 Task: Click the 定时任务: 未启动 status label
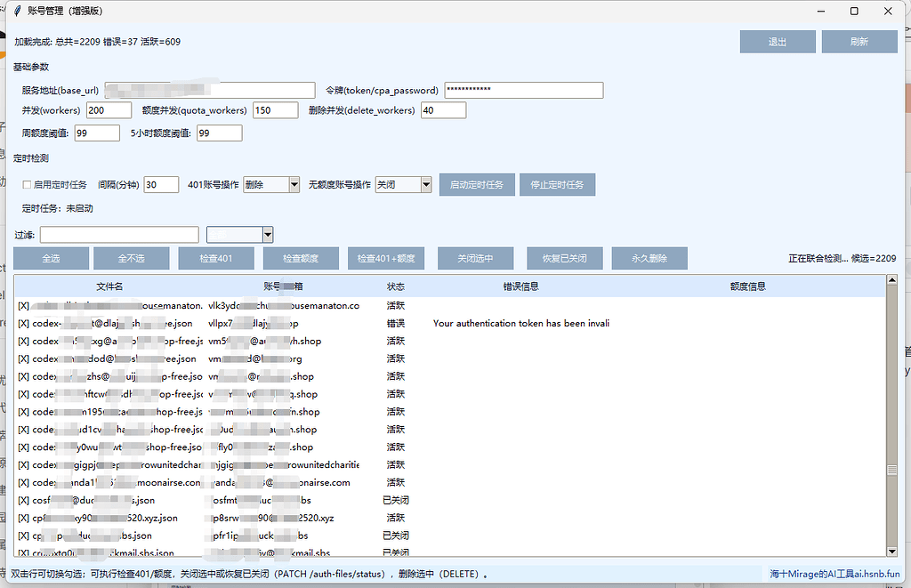pos(58,208)
